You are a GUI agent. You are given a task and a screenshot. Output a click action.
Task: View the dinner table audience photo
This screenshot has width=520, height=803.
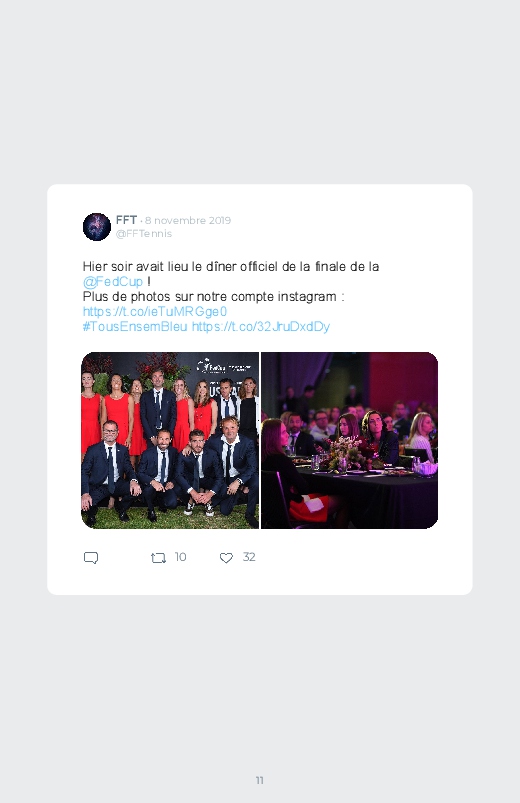[x=349, y=440]
